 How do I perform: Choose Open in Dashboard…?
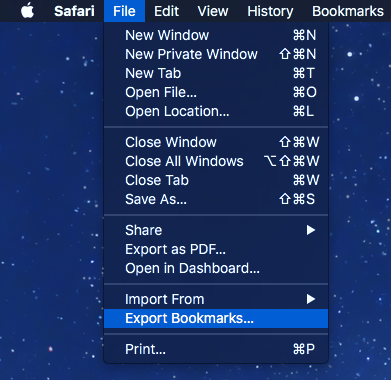[x=216, y=268]
